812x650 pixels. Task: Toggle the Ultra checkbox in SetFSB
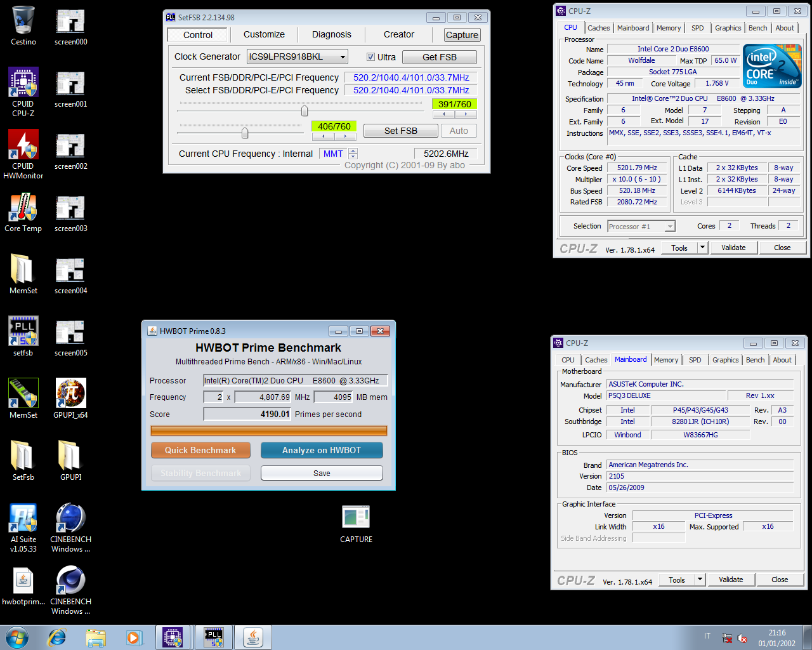coord(371,57)
